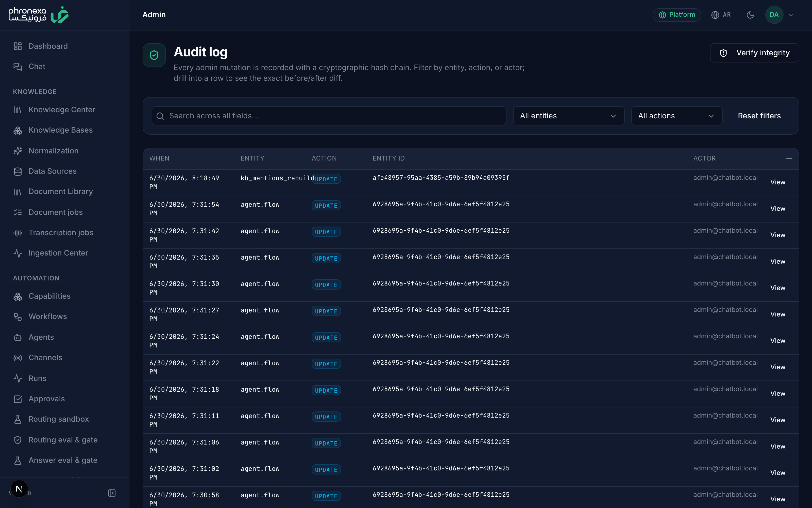Open the All entities dropdown
The width and height of the screenshot is (812, 508).
pos(568,116)
